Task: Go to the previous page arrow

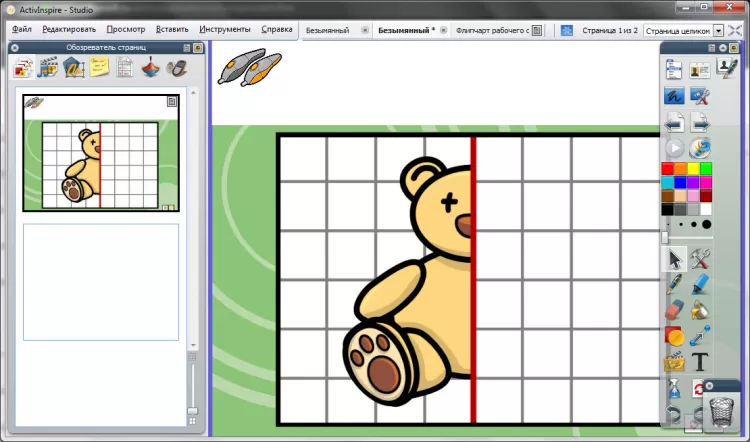Action: [675, 123]
